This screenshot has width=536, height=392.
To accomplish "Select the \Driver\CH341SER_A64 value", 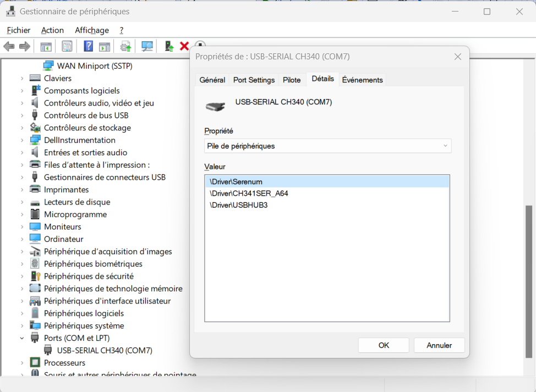I will 249,193.
